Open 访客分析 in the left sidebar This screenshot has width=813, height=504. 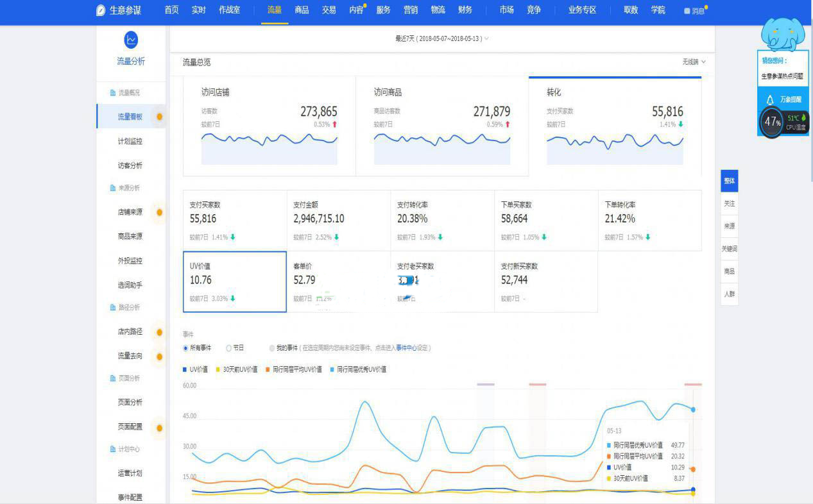click(x=130, y=165)
